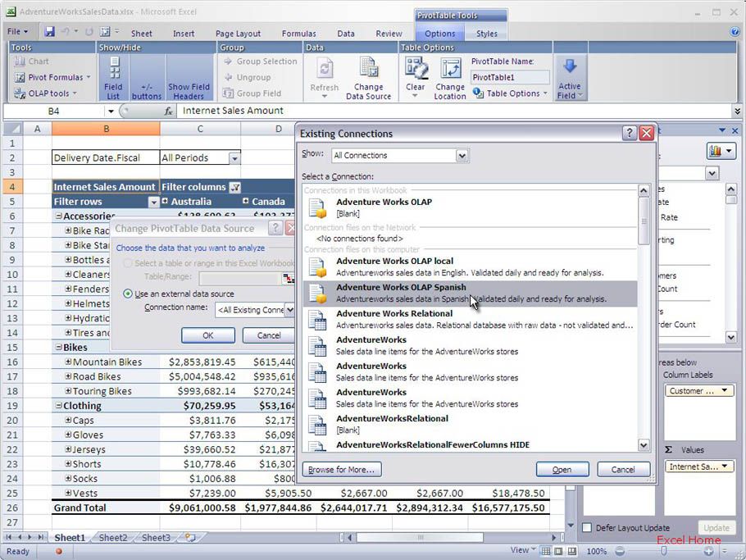The width and height of the screenshot is (746, 560).
Task: Click Group Field in the ribbon
Action: (x=252, y=93)
